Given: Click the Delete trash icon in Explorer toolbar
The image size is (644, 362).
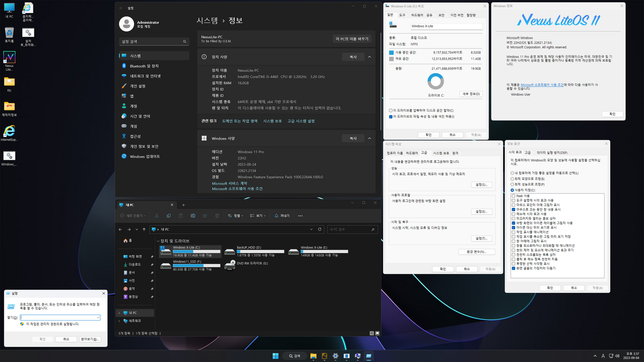Looking at the screenshot, I should pyautogui.click(x=217, y=216).
